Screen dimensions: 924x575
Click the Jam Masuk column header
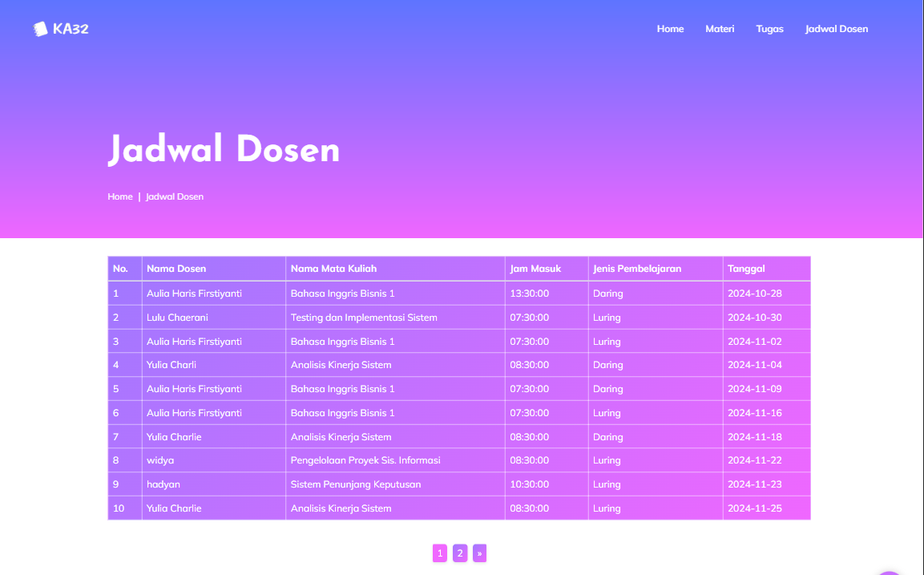coord(536,269)
